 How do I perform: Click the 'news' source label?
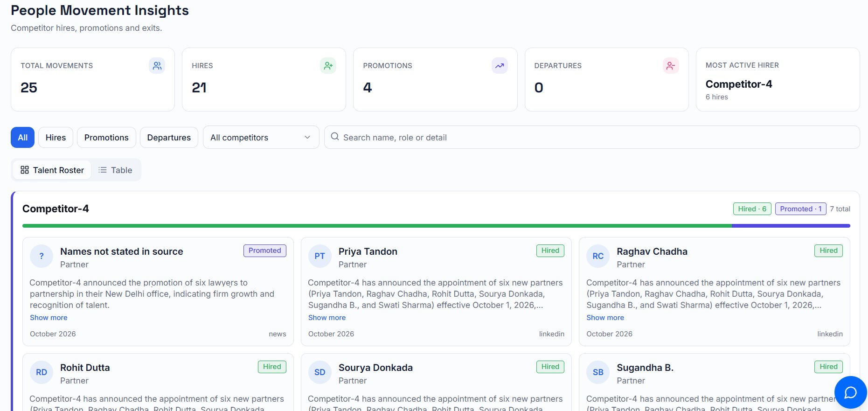(x=278, y=334)
